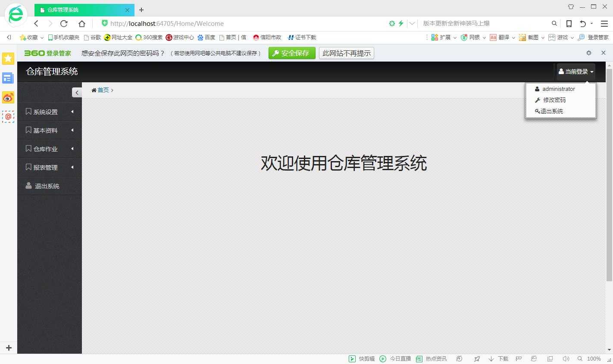Viewport: 613px width, 364px height.
Task: Click the search magnifier icon
Action: coord(554,23)
